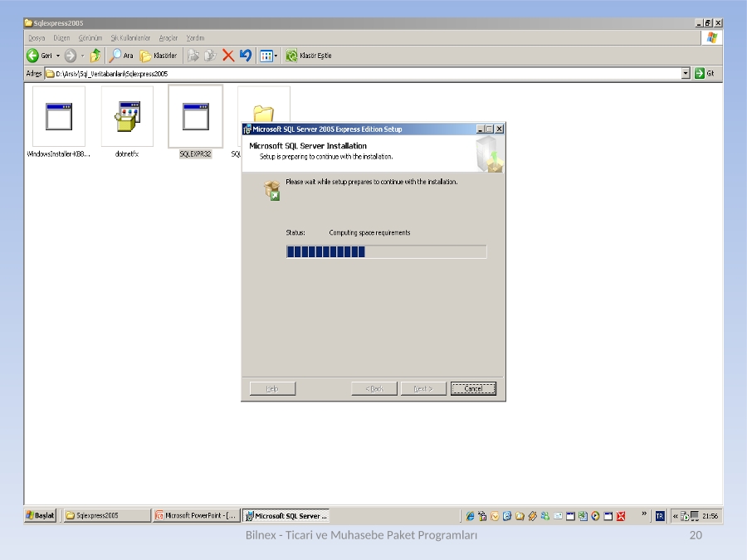
Task: Open folder icon in quick launch bar
Action: pyautogui.click(x=520, y=516)
